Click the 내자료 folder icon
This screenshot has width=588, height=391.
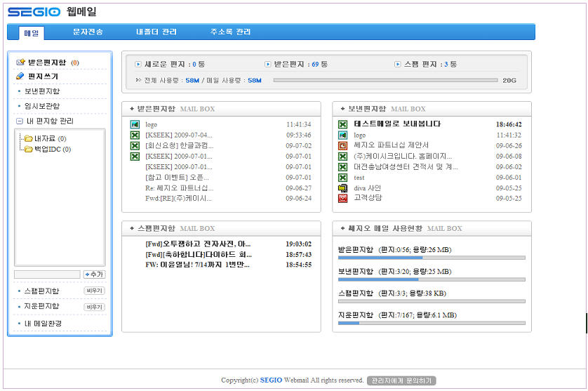pos(29,138)
